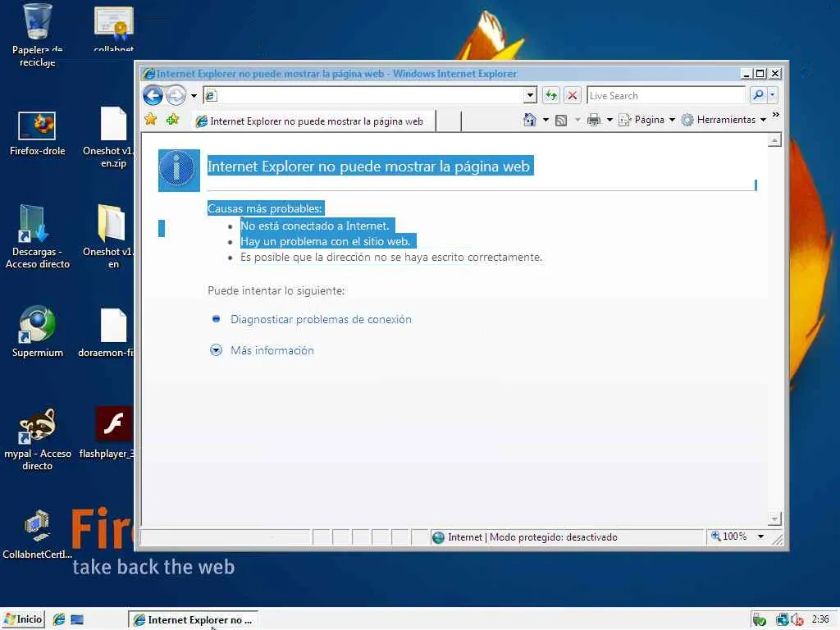Image resolution: width=840 pixels, height=630 pixels.
Task: Click the Back navigation arrow in Internet Explorer
Action: tap(153, 96)
